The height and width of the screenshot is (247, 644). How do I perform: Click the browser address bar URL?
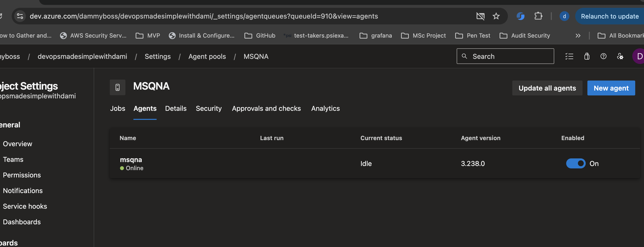tap(204, 16)
